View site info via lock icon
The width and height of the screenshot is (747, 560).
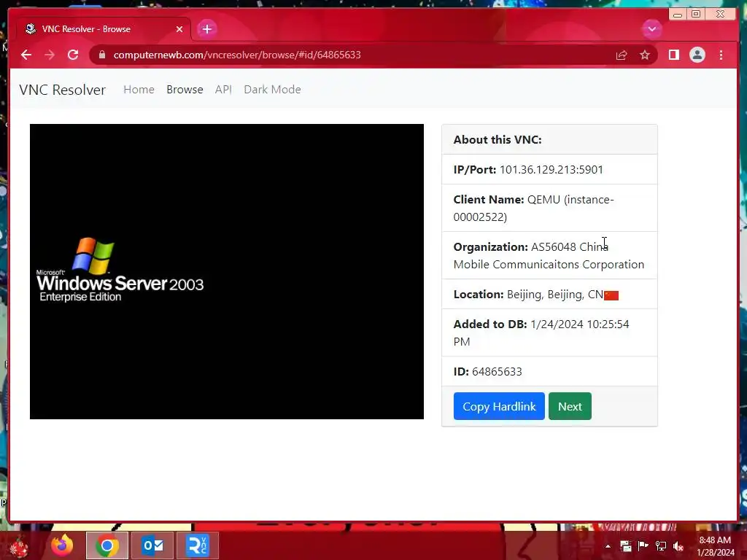point(102,55)
